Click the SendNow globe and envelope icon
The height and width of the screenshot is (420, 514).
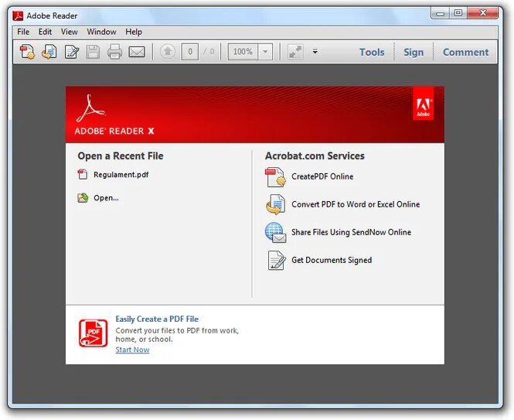pyautogui.click(x=275, y=232)
